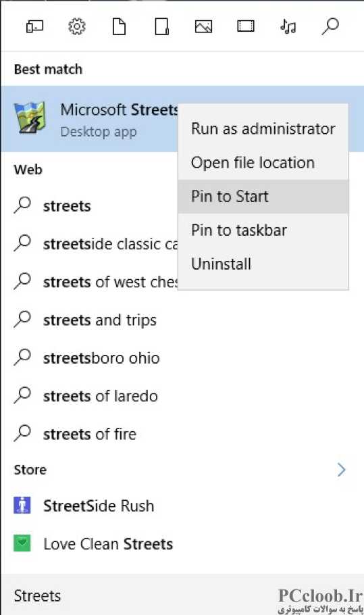Choose Uninstall from context menu

(263, 264)
